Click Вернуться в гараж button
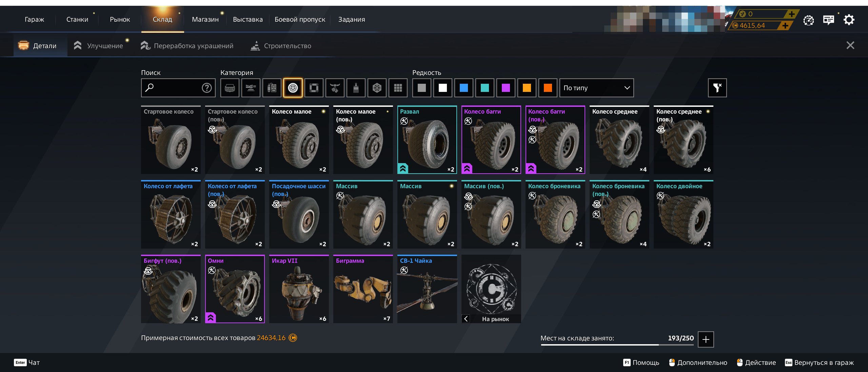 point(819,363)
